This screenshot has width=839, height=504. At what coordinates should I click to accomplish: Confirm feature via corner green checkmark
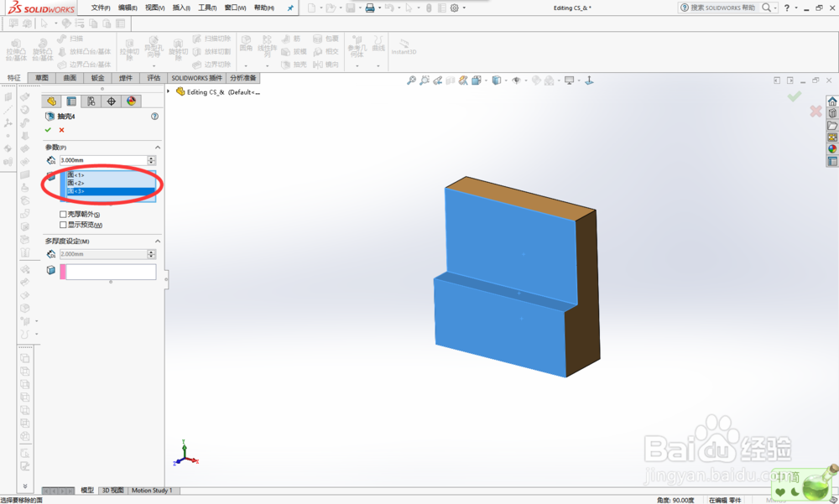point(795,96)
